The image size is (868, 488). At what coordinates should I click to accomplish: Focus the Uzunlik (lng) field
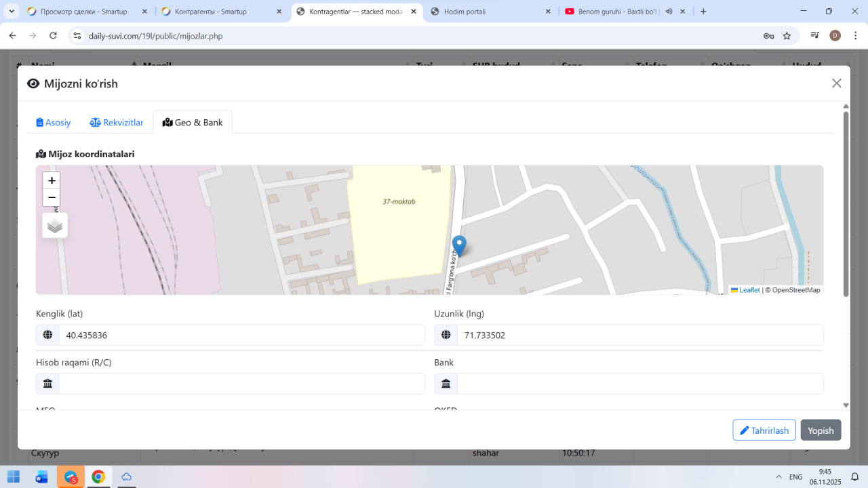tap(639, 335)
